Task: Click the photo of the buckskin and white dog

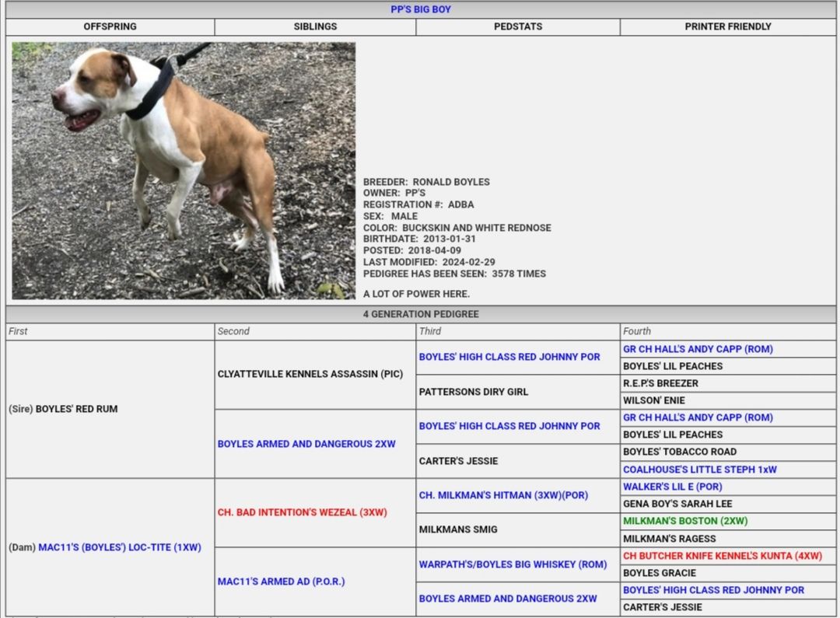Action: pos(184,170)
